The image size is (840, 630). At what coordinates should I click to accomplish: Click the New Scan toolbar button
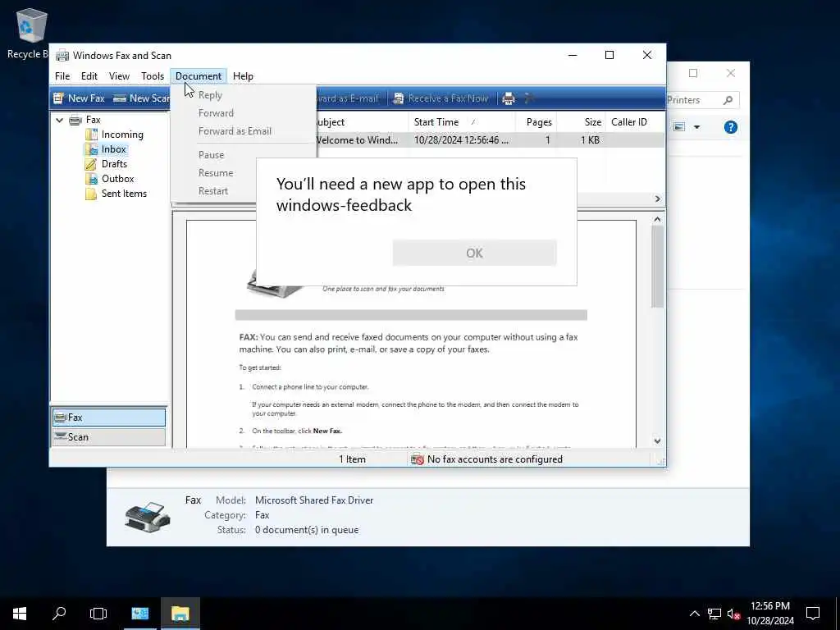click(142, 98)
